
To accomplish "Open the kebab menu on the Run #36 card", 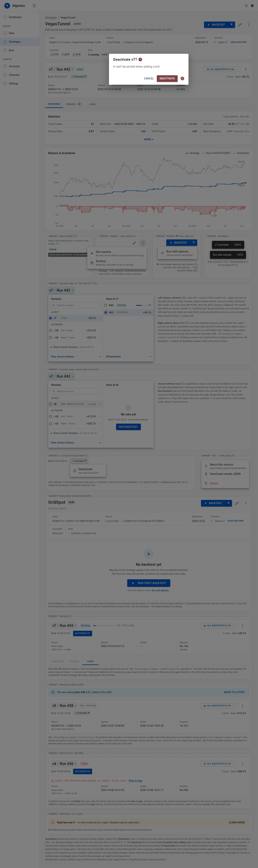I will [x=243, y=764].
